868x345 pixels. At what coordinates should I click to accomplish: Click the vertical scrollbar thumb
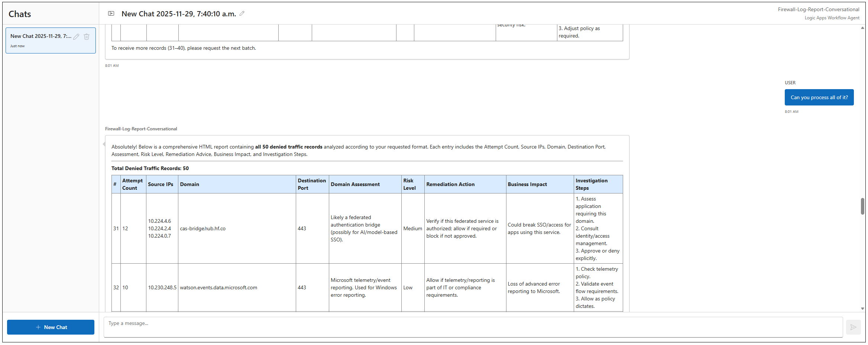(x=862, y=206)
